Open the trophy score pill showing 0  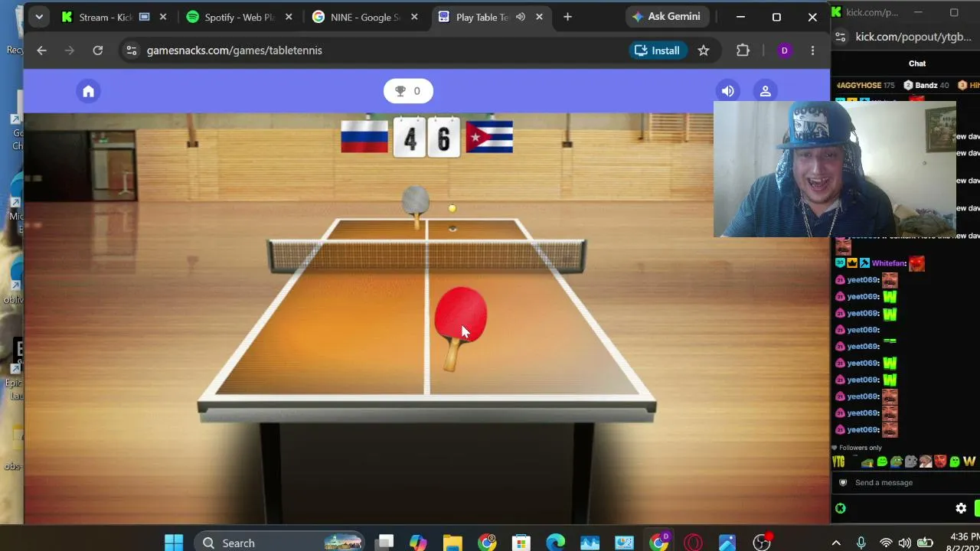tap(408, 91)
